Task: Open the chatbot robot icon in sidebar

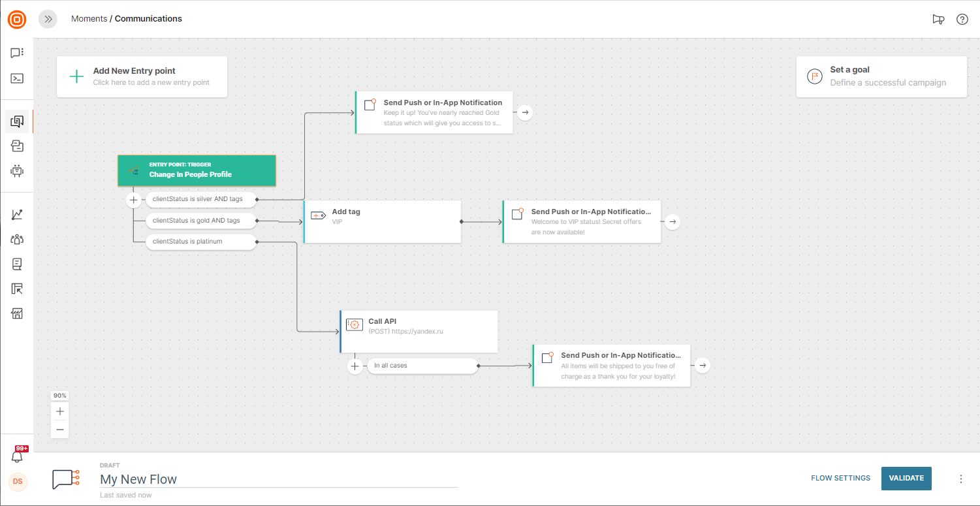Action: [x=17, y=171]
